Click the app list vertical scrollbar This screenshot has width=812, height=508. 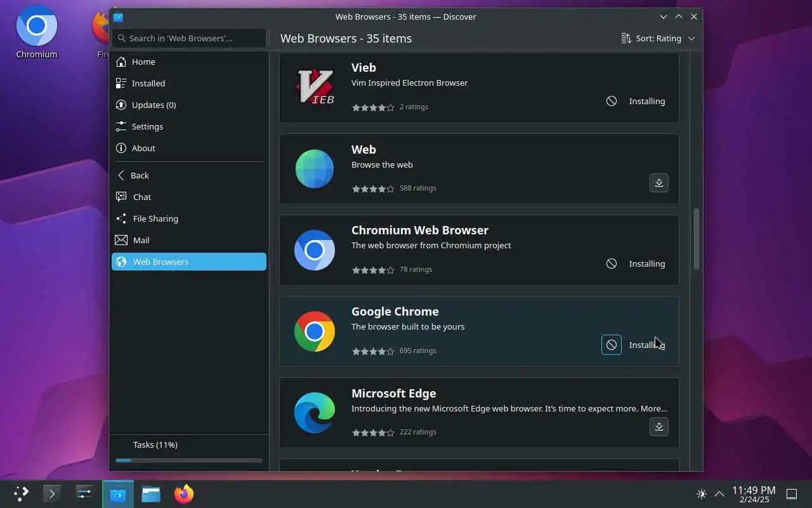(x=697, y=239)
